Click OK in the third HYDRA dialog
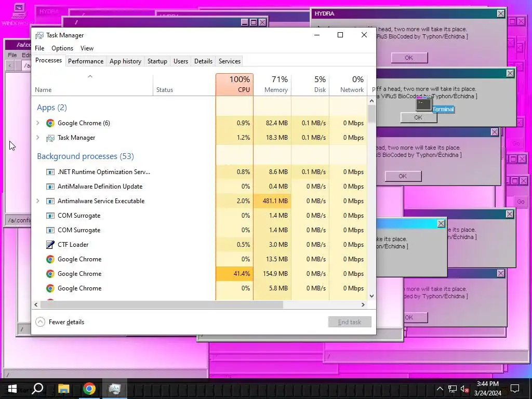Viewport: 532px width, 399px height. [403, 176]
